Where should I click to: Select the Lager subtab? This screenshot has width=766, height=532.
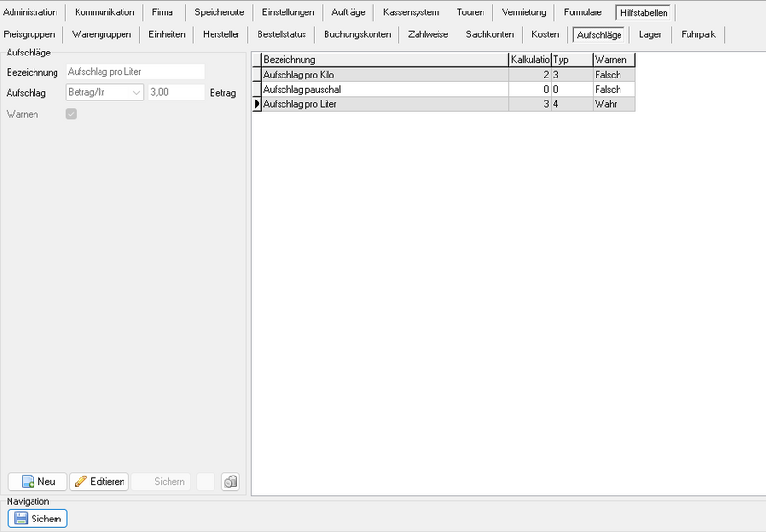(649, 34)
